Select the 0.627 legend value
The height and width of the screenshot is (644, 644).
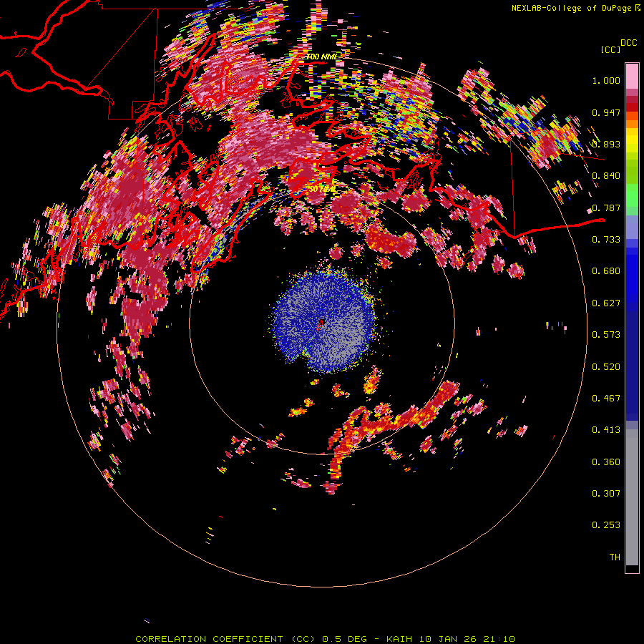606,303
